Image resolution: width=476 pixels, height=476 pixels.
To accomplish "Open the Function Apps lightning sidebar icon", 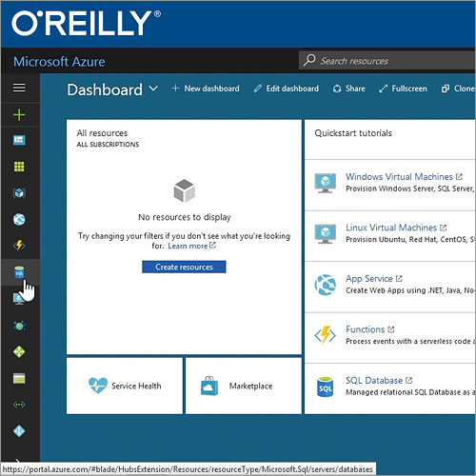I will click(19, 246).
